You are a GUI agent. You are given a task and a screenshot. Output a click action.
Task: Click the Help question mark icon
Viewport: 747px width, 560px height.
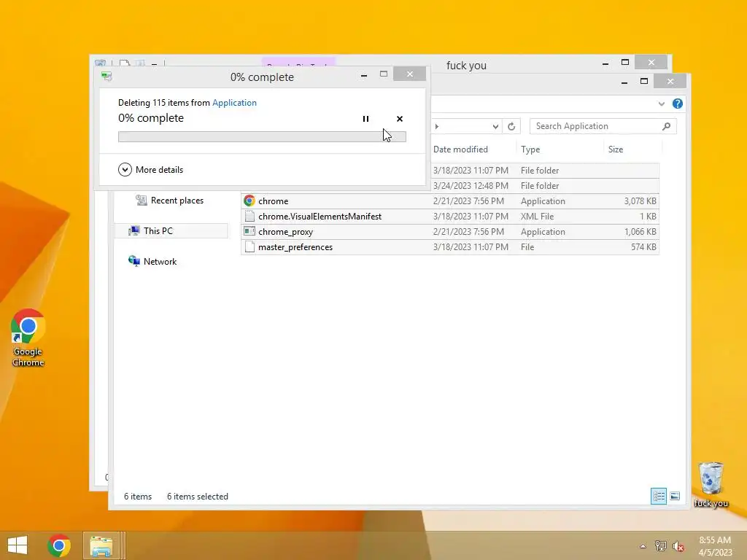point(678,104)
